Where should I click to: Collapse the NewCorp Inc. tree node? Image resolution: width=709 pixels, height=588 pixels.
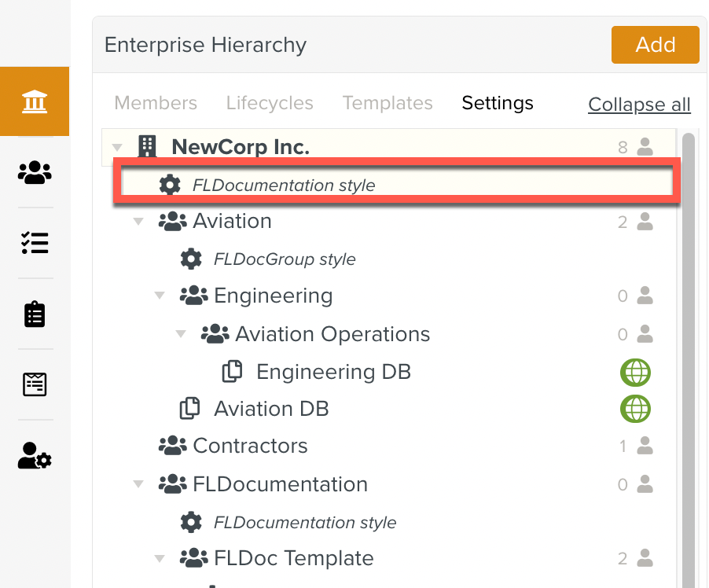(117, 147)
